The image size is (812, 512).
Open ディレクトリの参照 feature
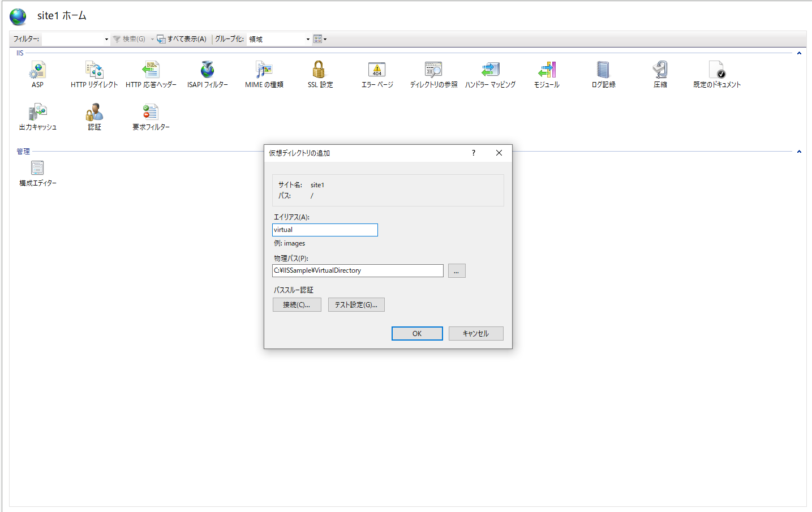(433, 75)
